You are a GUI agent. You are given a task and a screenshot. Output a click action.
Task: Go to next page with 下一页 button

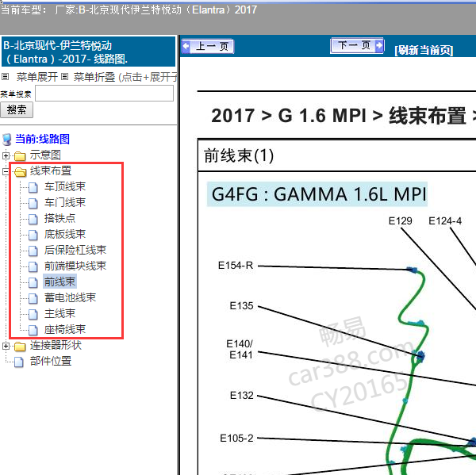pos(357,46)
